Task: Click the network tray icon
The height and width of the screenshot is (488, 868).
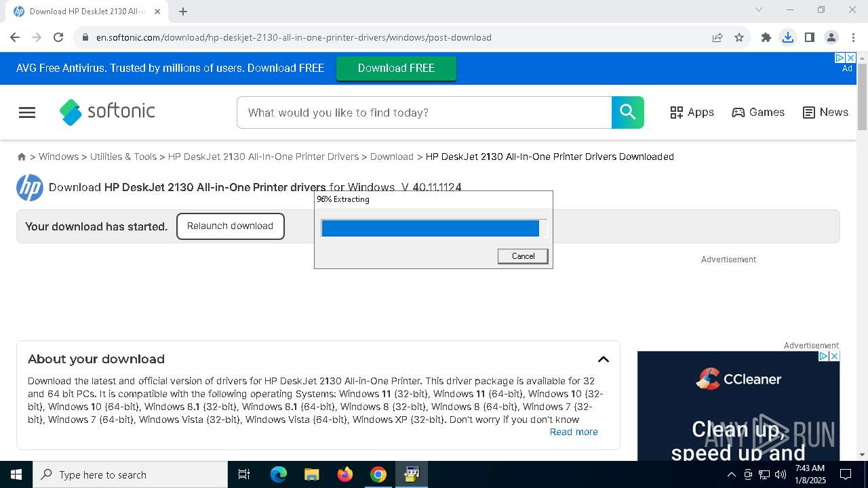Action: coord(764,474)
